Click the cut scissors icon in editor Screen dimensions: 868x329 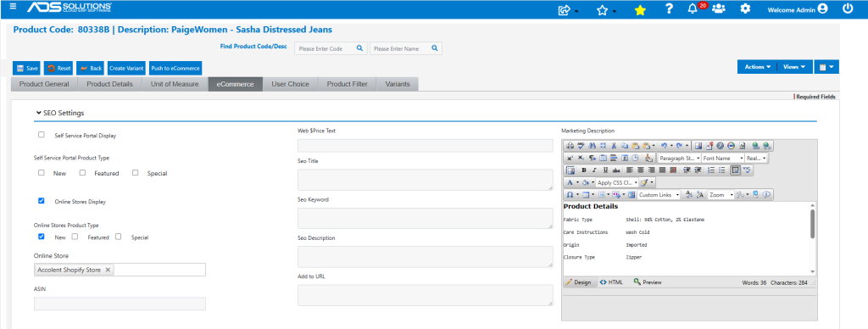(614, 146)
